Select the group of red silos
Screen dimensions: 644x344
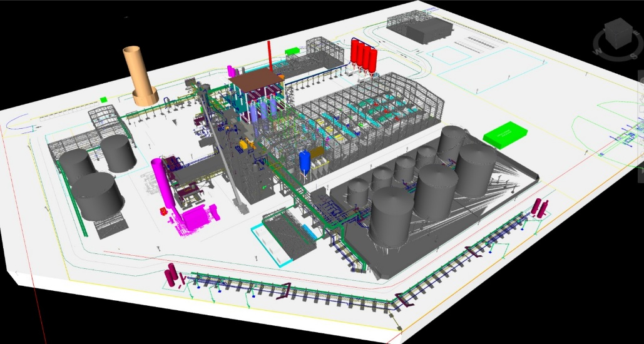(363, 55)
